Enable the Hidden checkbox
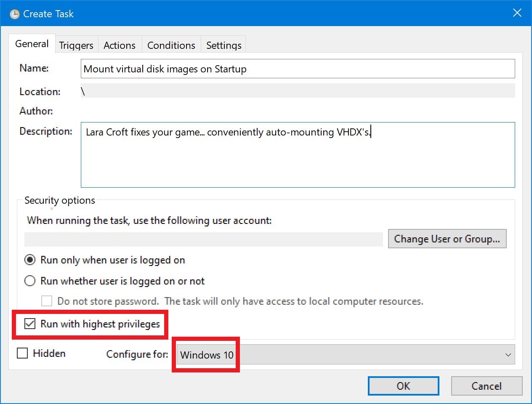The height and width of the screenshot is (404, 532). [x=22, y=353]
